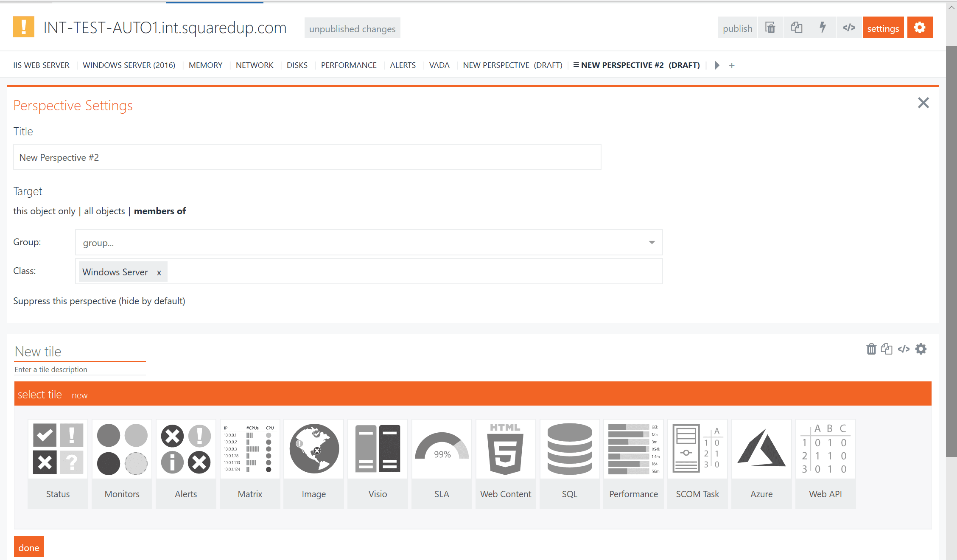Image resolution: width=957 pixels, height=560 pixels.
Task: Click the lightning bolt toolbar icon
Action: tap(823, 28)
